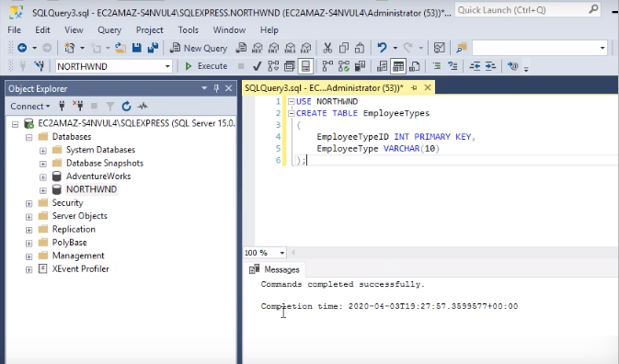The width and height of the screenshot is (619, 364).
Task: Click the Undo arrow icon
Action: [382, 48]
